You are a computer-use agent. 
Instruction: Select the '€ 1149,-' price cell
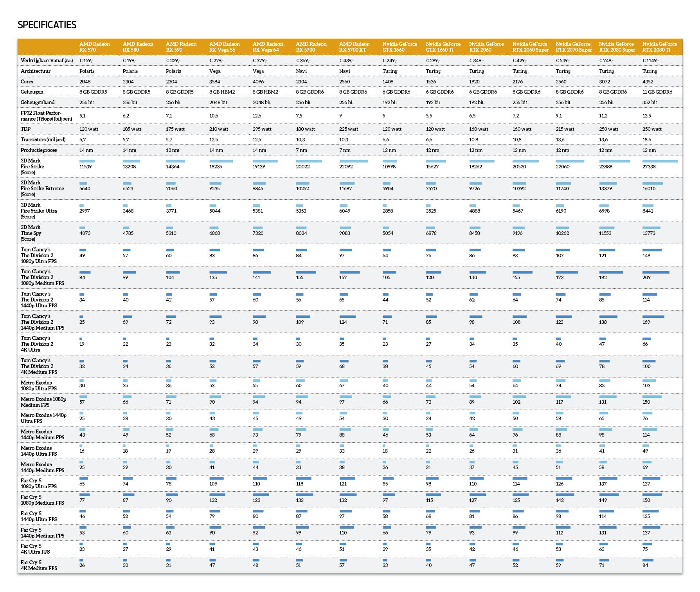click(x=651, y=61)
